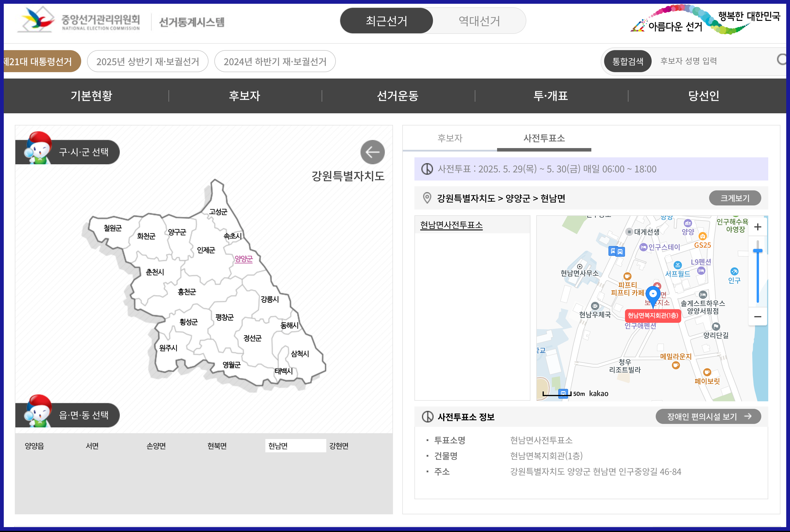This screenshot has width=790, height=532.
Task: Open the 2025년 상반기 재·보궐선거 election
Action: click(x=148, y=61)
